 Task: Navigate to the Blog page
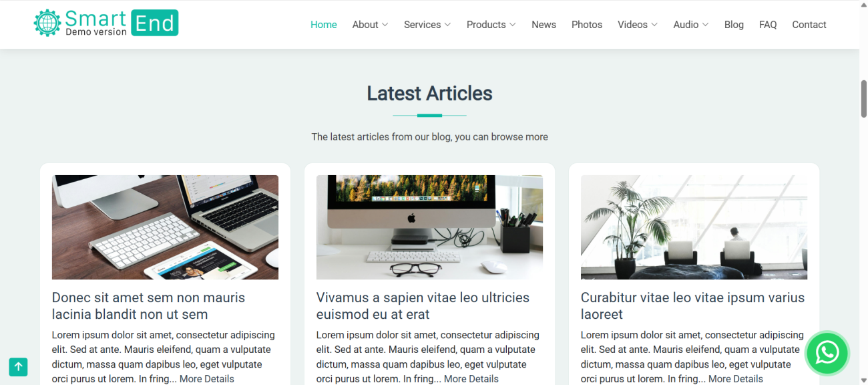tap(734, 25)
